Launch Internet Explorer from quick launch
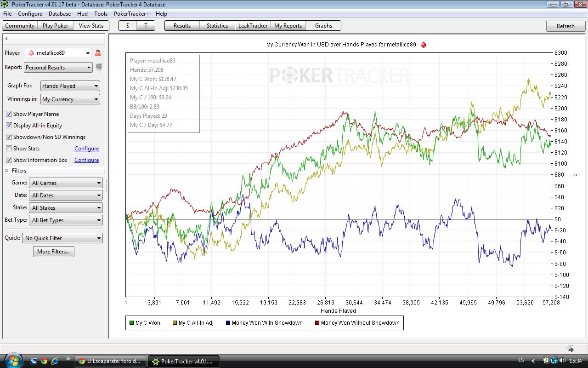This screenshot has height=368, width=588. (x=55, y=361)
